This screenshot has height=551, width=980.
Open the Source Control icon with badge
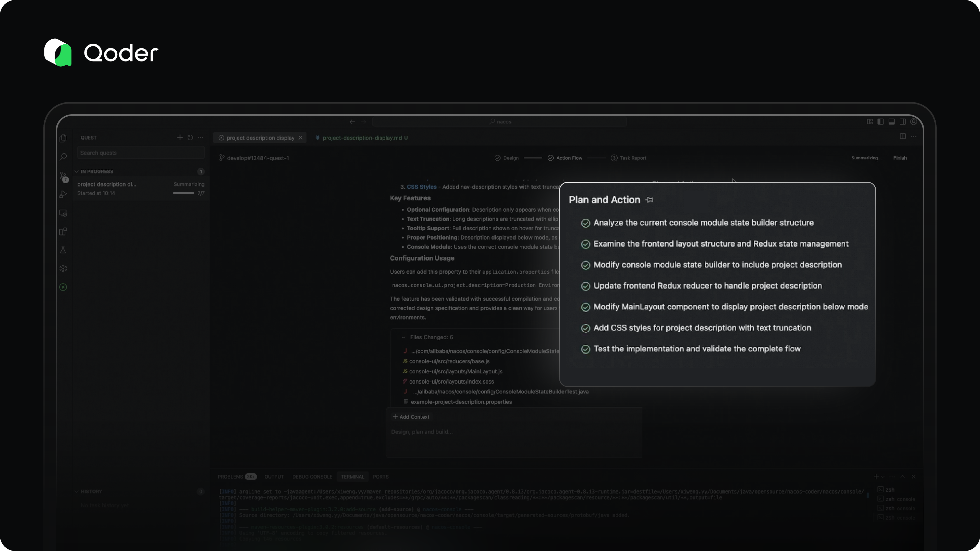[x=63, y=176]
